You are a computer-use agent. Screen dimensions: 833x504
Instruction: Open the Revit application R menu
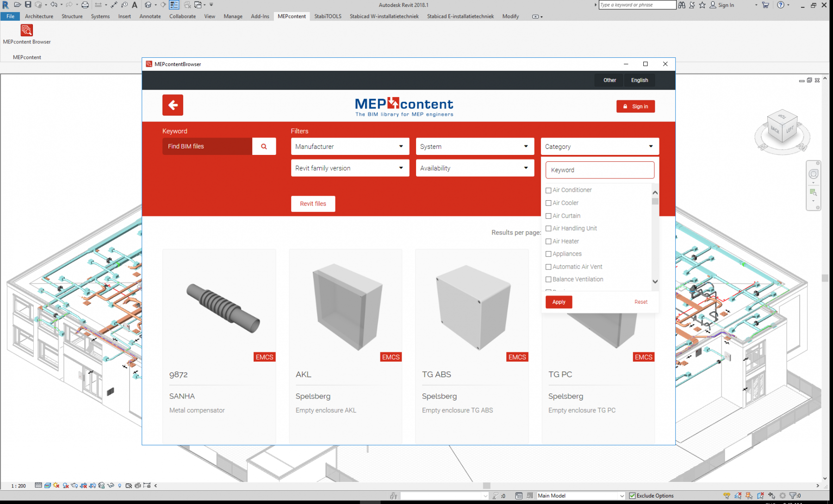click(x=5, y=5)
